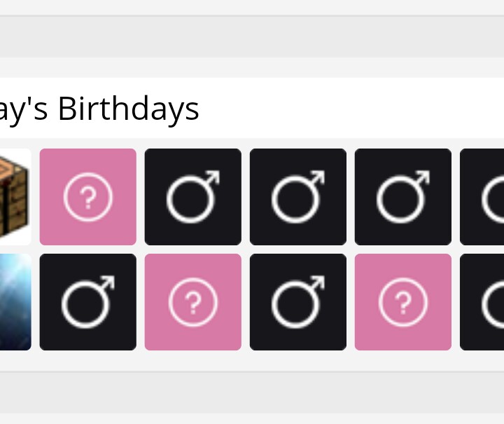
Task: Click the white header panel beside Birthdays title
Action: 351,108
